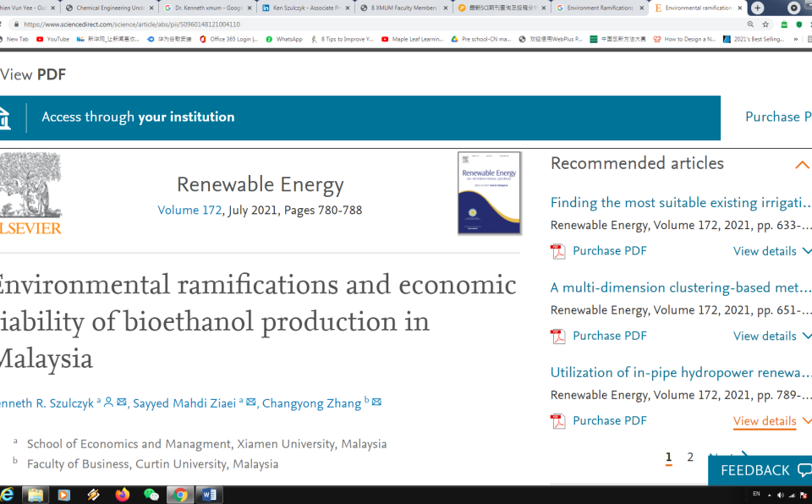Open the Volume 172 link

[189, 211]
